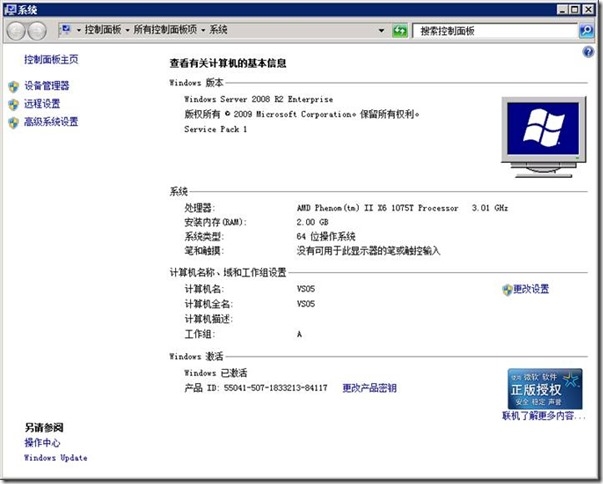This screenshot has height=484, width=603.
Task: Click the system window title bar icon
Action: (10, 10)
